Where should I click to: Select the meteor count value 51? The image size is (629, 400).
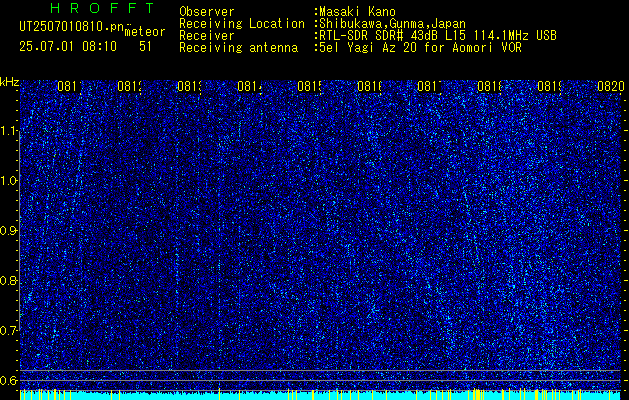[145, 47]
